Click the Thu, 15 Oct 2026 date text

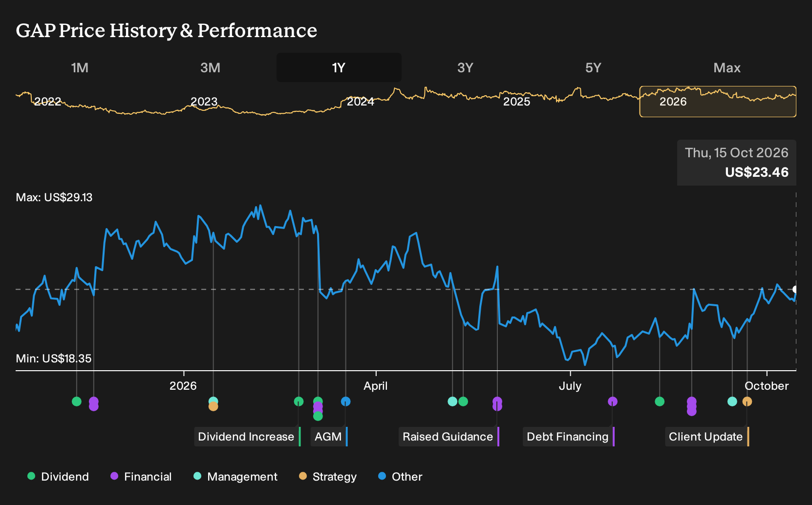point(737,153)
